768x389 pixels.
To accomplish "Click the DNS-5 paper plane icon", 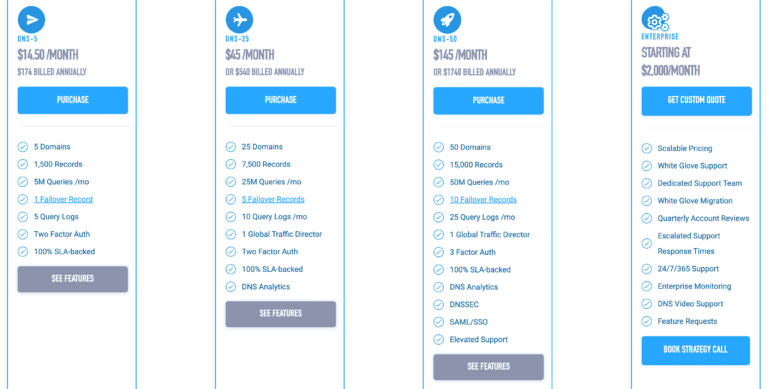I will [31, 20].
